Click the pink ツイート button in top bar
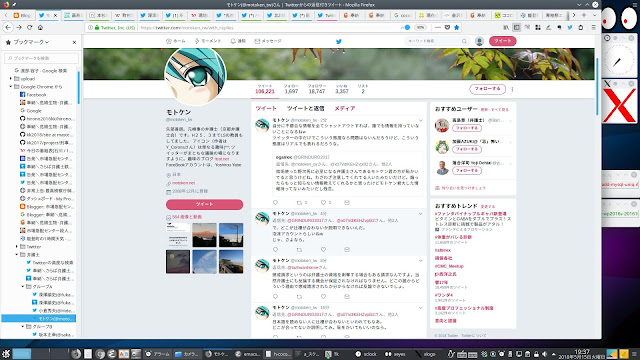Screen dimensions: 640x360 pos(502,41)
